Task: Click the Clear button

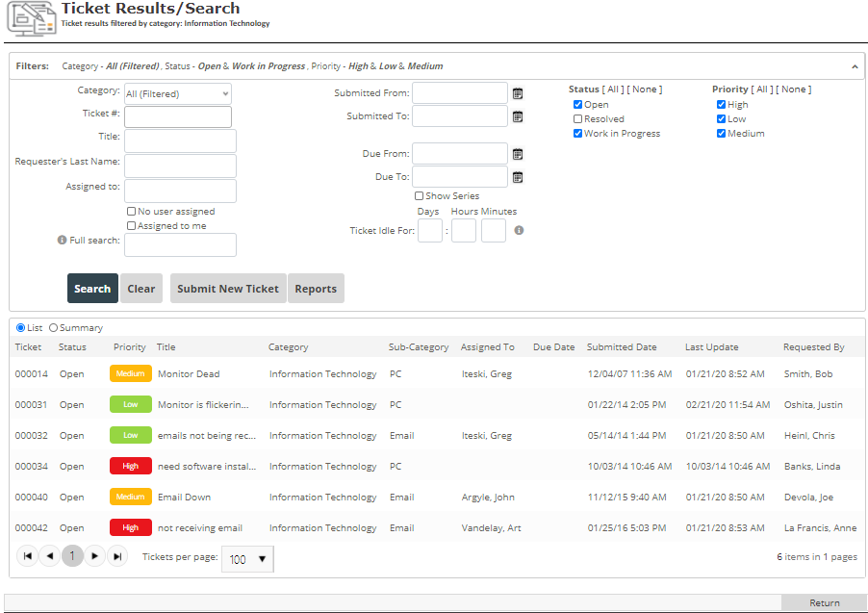Action: click(141, 289)
